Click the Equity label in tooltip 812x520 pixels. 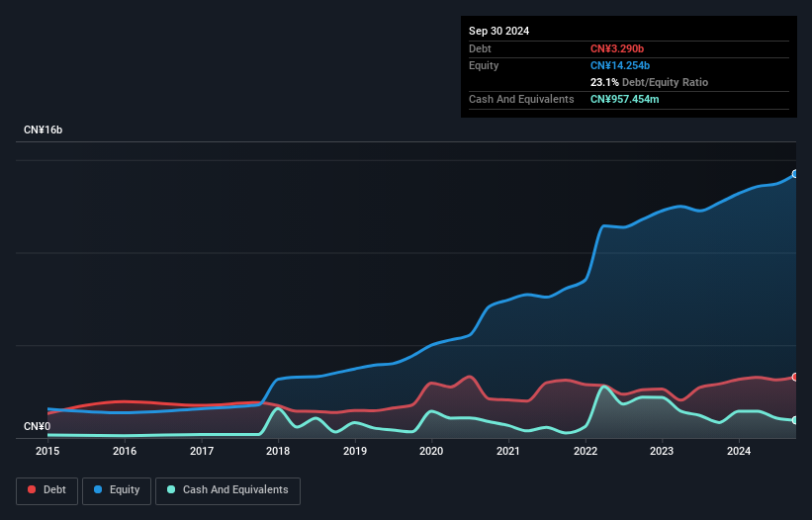tap(484, 65)
